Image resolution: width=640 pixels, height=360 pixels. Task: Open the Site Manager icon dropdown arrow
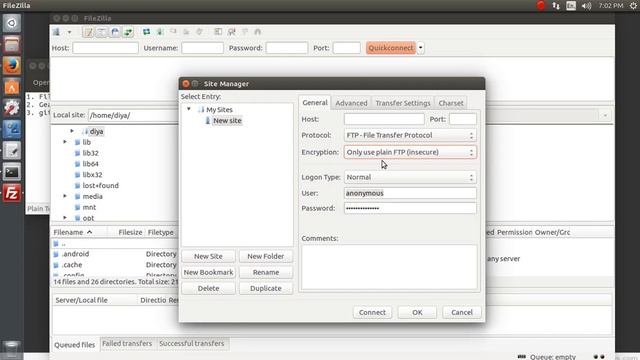tap(69, 32)
